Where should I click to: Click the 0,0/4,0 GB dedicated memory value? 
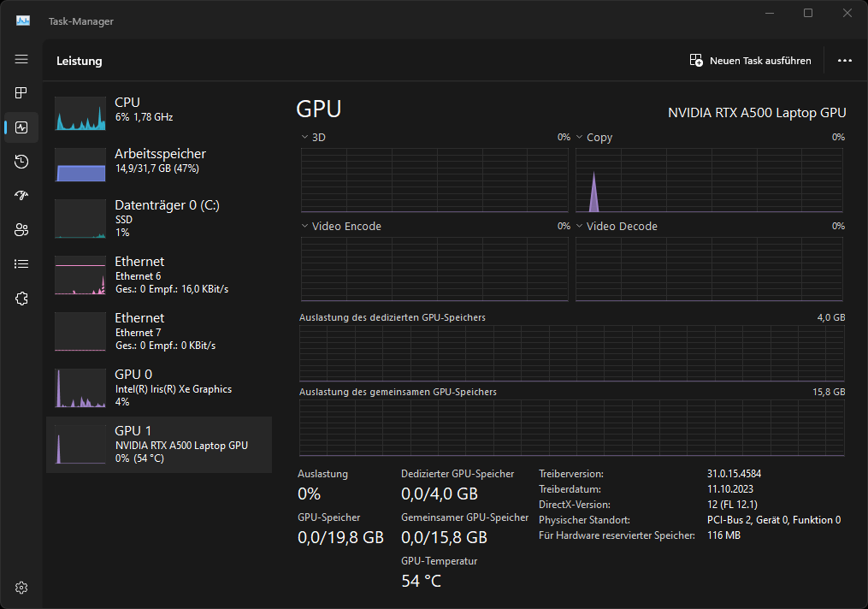[x=440, y=494]
